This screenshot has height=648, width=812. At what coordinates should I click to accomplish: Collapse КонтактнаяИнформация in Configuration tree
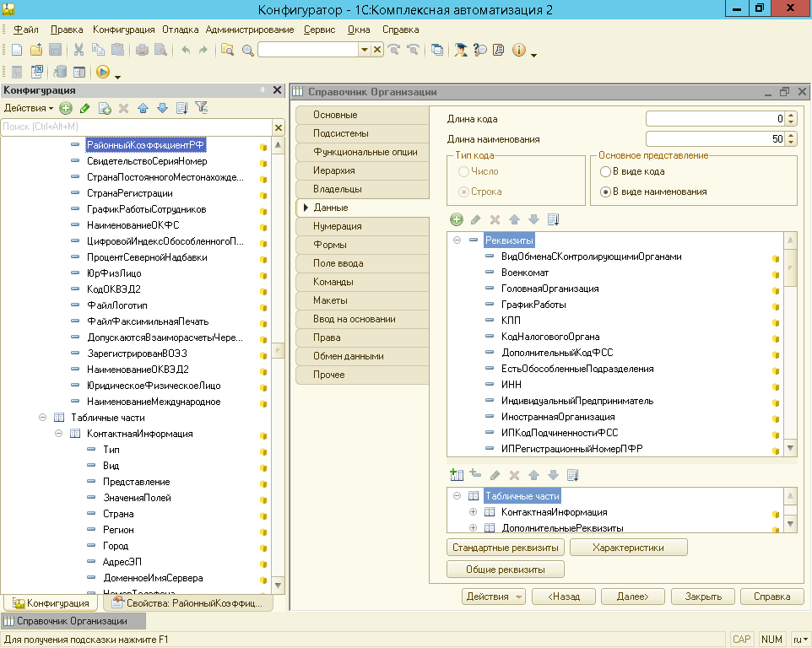pos(58,433)
